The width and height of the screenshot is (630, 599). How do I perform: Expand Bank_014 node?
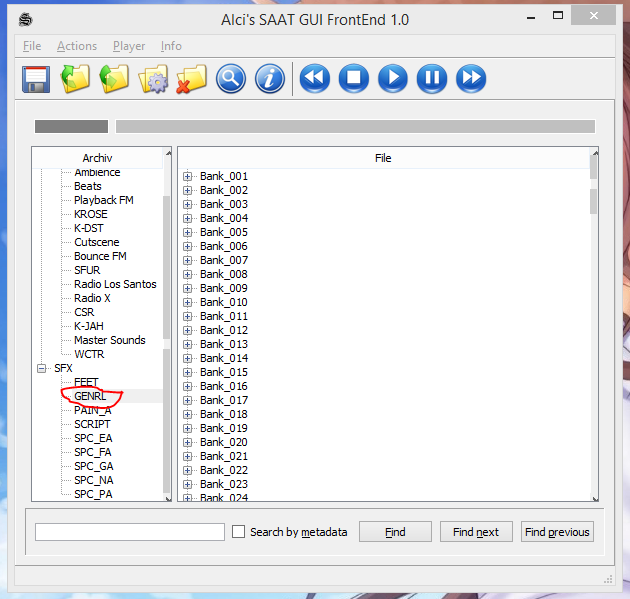pos(187,358)
